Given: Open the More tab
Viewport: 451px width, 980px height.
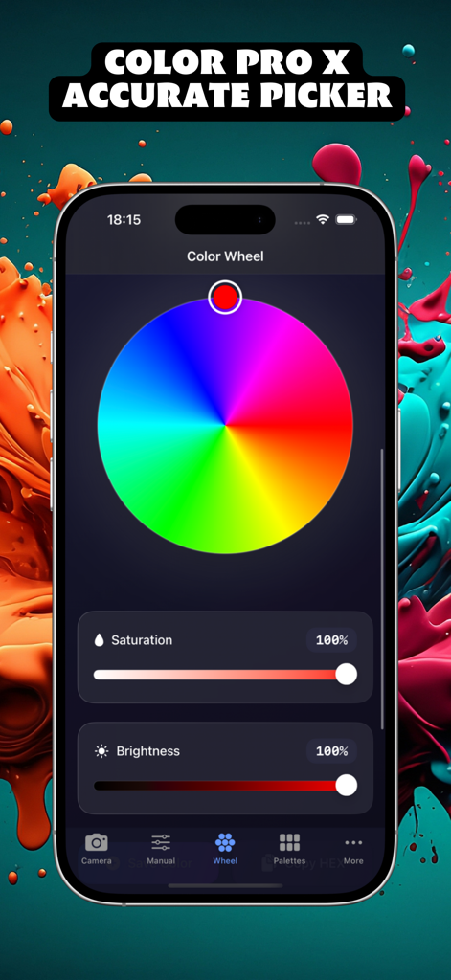Looking at the screenshot, I should coord(353,849).
